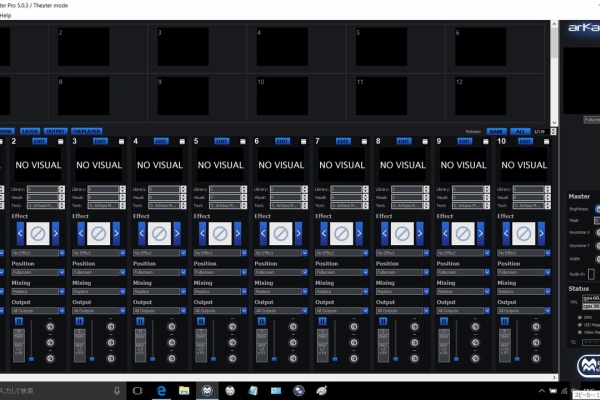Click EDIT button on layer 4
The image size is (600, 400).
(161, 141)
